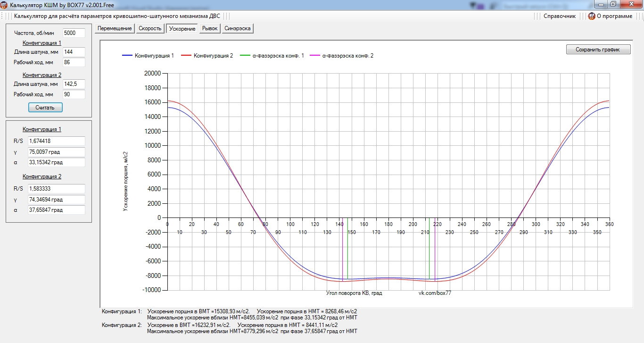This screenshot has width=644, height=343.
Task: Click Ускорение поршня в НМТ = 8441,11 text
Action: [288, 325]
